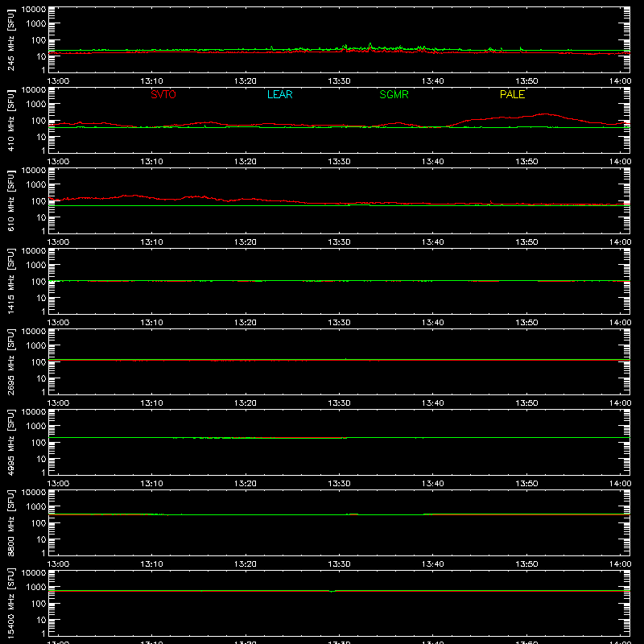Click 13:20 time label below 4995 MHz plot
Viewport: 644px width, 644px height.
(x=246, y=484)
